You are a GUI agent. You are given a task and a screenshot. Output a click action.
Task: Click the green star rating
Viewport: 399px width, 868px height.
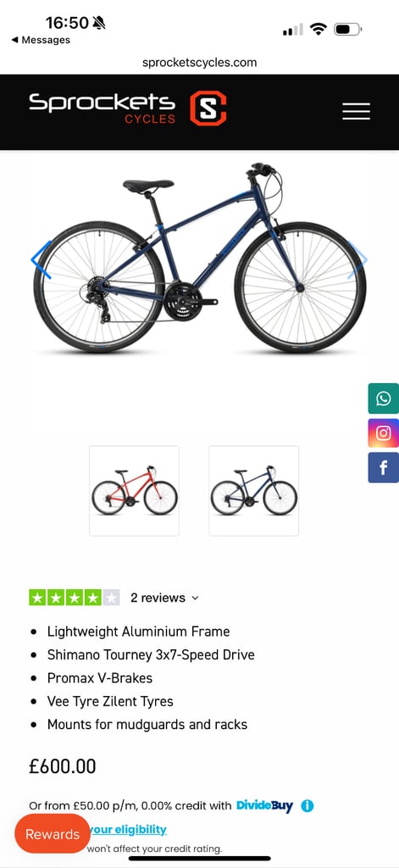click(x=75, y=598)
